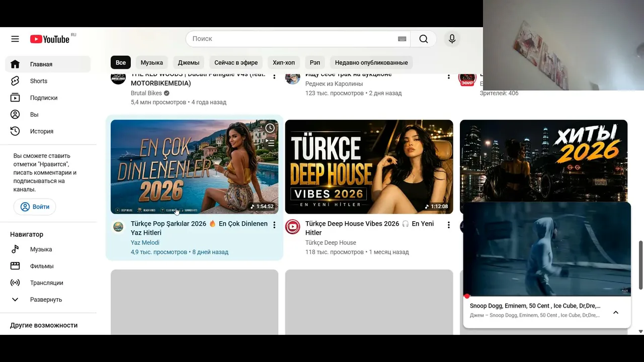Select the Рэп filter chip
The width and height of the screenshot is (644, 362).
315,62
